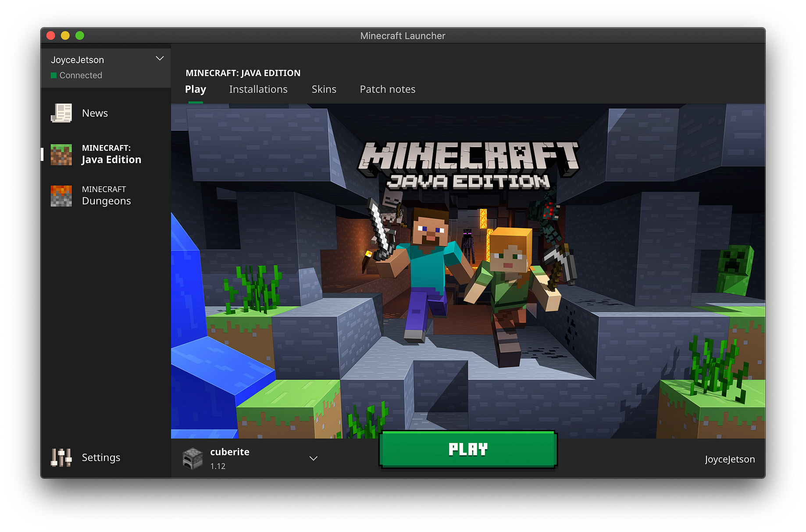
Task: Switch to the Play tab
Action: 196,89
